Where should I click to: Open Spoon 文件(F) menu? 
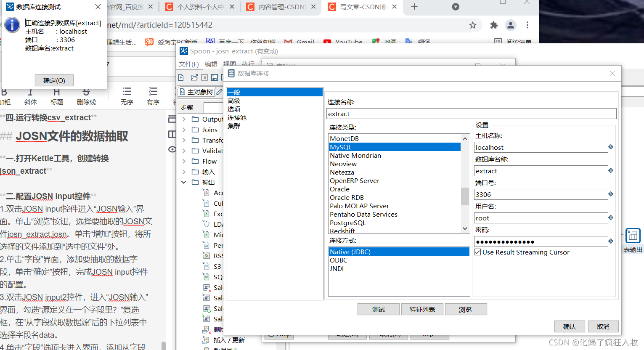coord(188,64)
